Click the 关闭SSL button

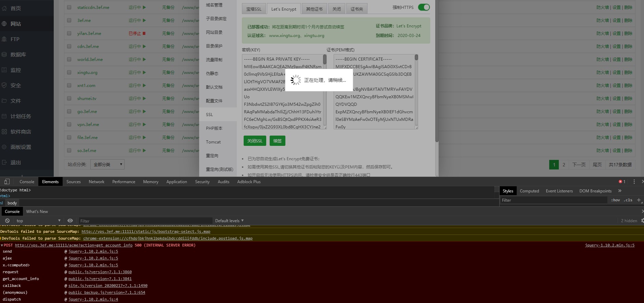coord(255,141)
